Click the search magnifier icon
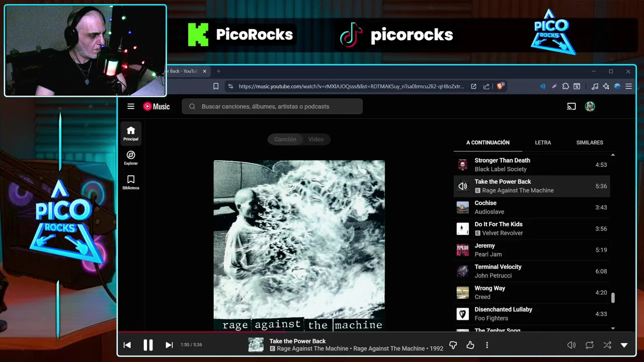 [x=192, y=106]
